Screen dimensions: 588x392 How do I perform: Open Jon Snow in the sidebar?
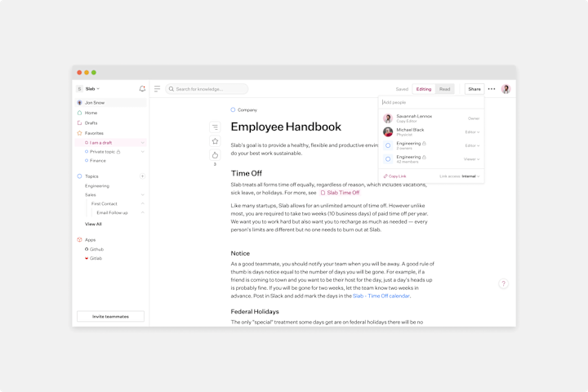click(110, 102)
